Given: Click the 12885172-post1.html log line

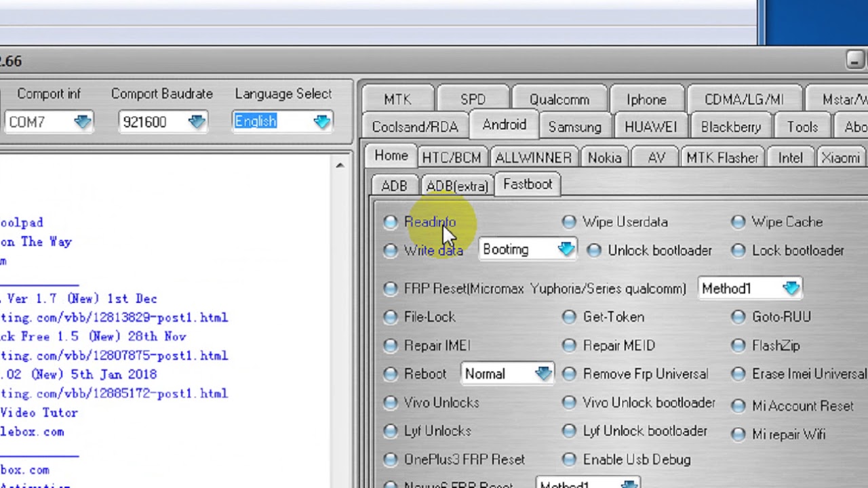Looking at the screenshot, I should (x=114, y=393).
